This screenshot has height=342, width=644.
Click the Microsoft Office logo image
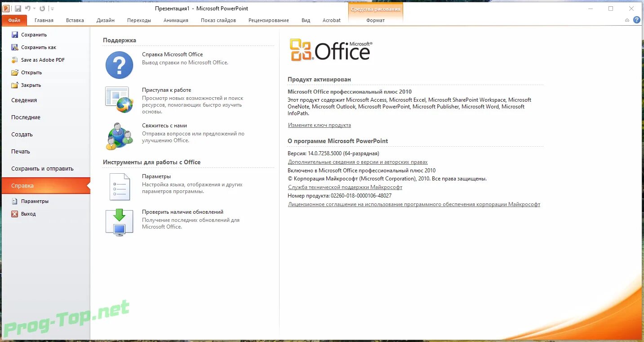331,50
